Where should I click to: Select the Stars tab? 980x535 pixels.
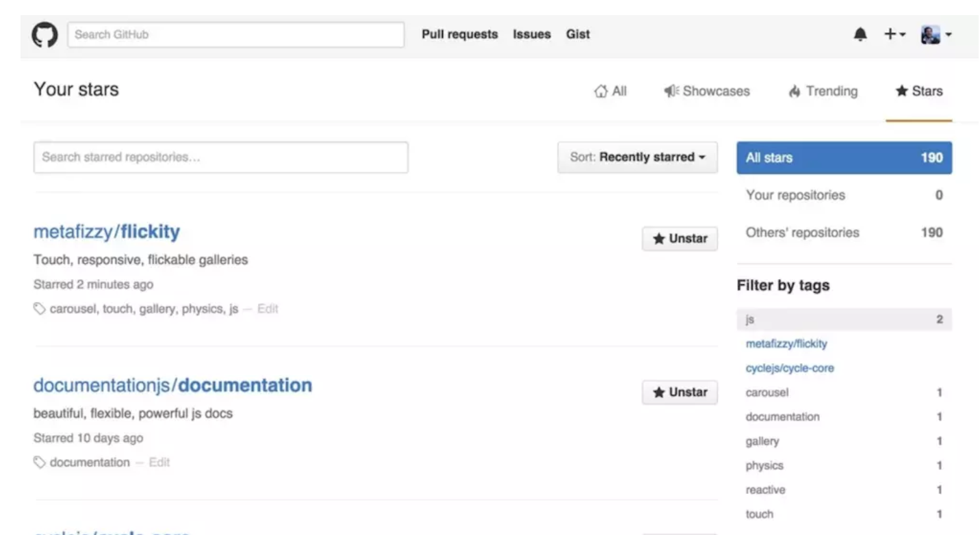coord(919,91)
